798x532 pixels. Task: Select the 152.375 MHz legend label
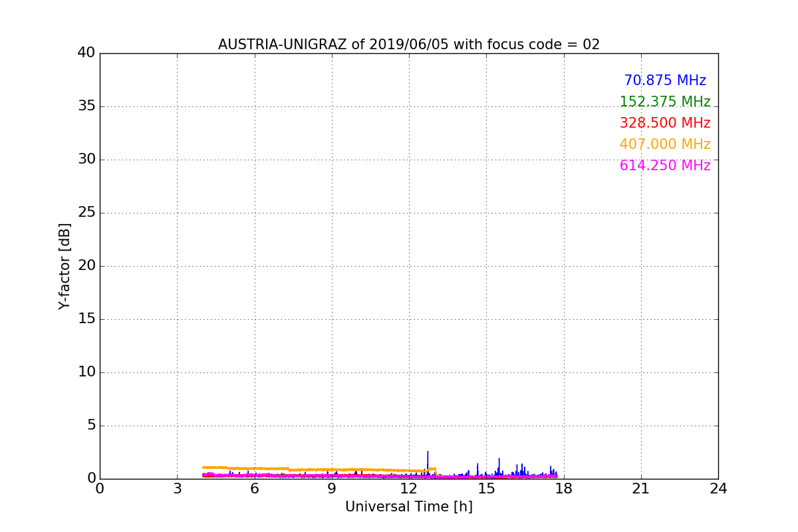tap(665, 102)
